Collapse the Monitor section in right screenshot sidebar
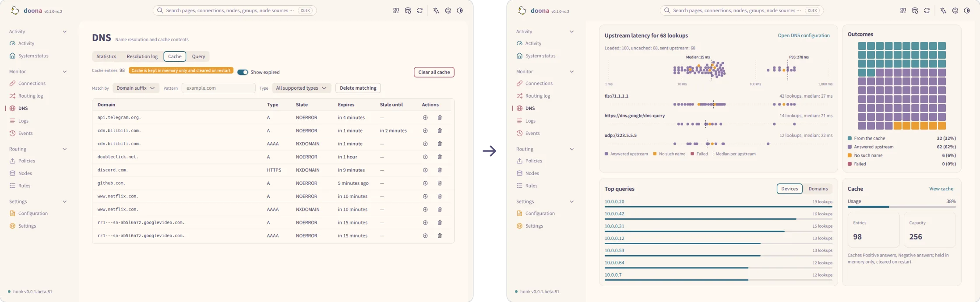 tap(572, 72)
